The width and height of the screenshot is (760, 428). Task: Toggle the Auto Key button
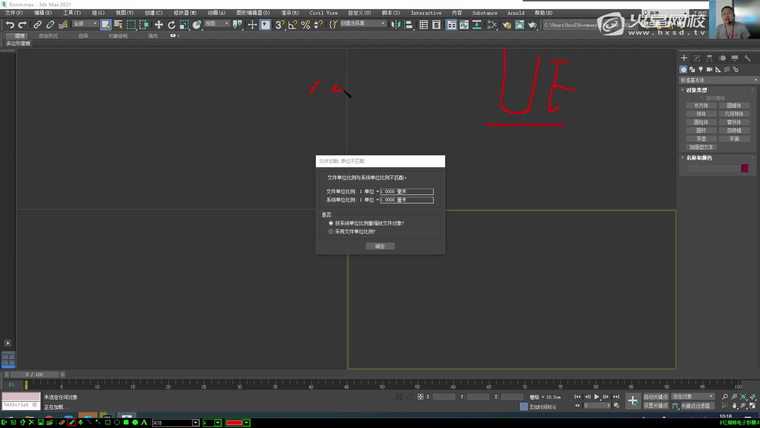[x=655, y=397]
